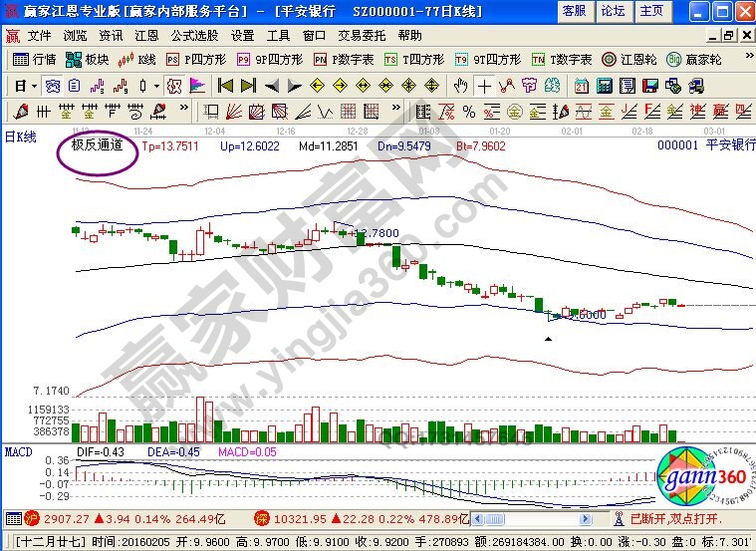Launch the 赢家轮 wheel tool
The image size is (756, 551).
click(695, 60)
